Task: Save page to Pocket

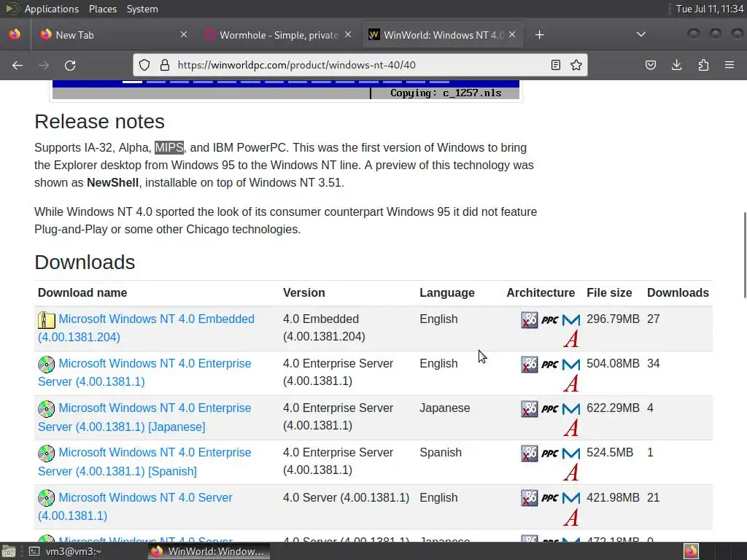Action: [x=650, y=65]
